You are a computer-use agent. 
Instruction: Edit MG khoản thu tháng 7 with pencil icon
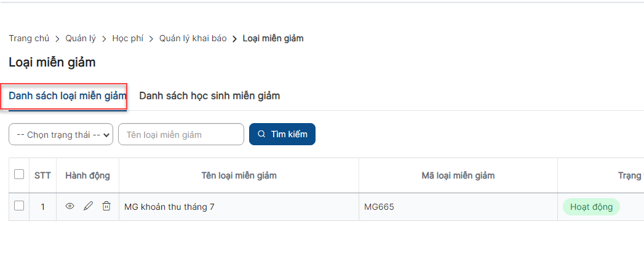88,206
